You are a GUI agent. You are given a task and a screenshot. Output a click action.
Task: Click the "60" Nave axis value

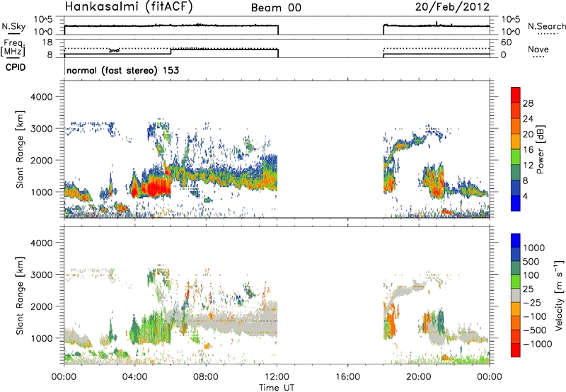506,42
